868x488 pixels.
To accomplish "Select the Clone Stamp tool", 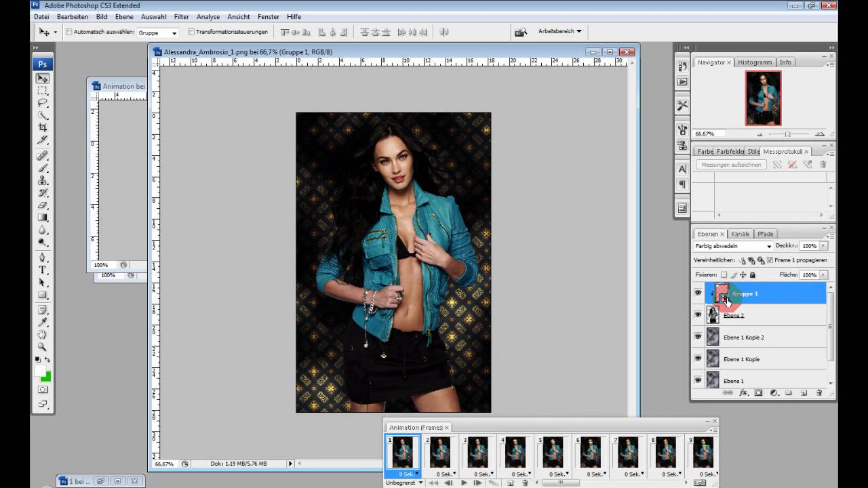I will 43,180.
